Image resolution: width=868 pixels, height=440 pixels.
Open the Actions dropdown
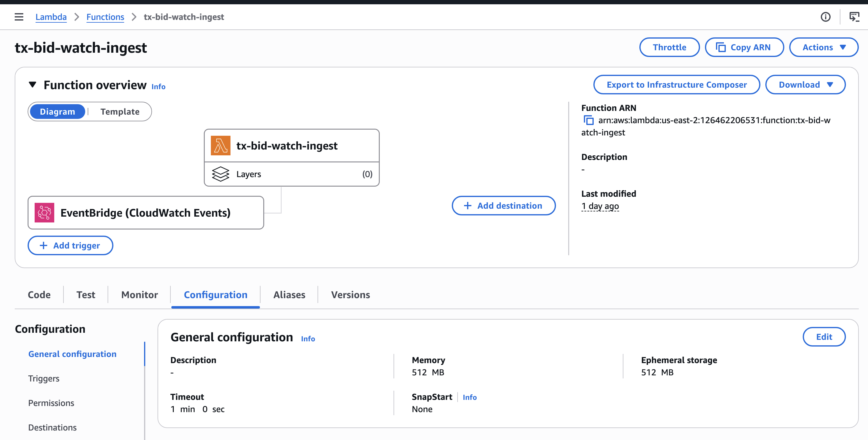pos(823,47)
